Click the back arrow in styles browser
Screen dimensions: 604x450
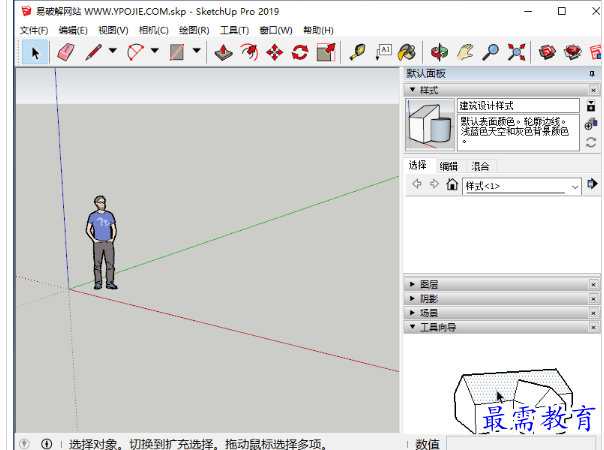point(417,184)
